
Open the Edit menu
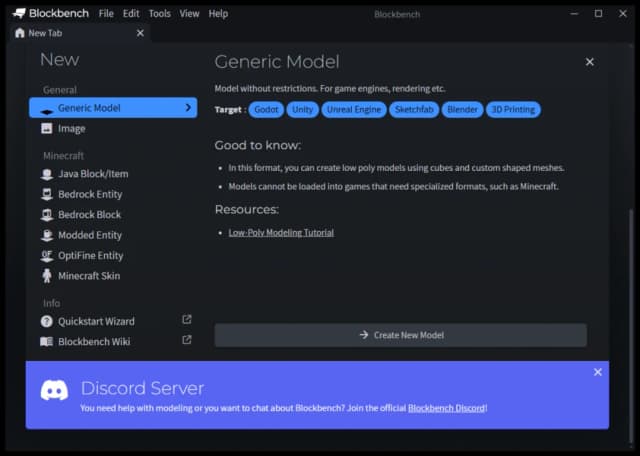(x=131, y=14)
